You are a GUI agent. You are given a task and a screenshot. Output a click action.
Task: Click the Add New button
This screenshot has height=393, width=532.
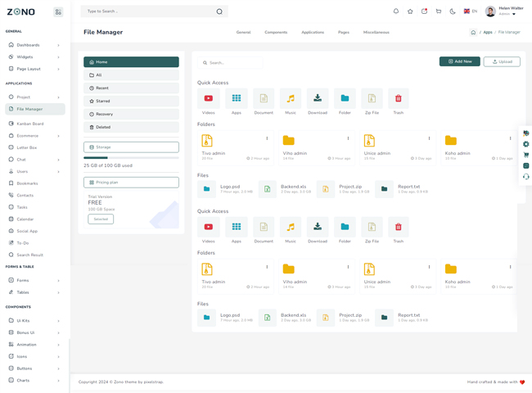pyautogui.click(x=459, y=61)
